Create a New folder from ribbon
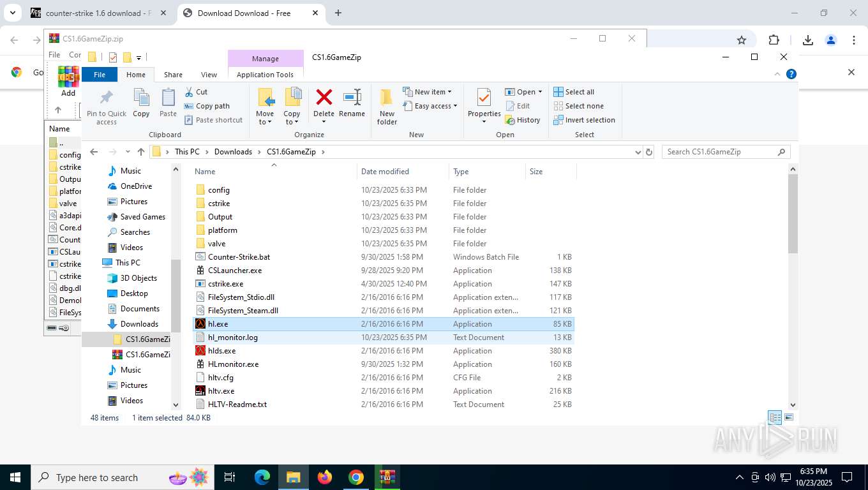This screenshot has width=868, height=490. pyautogui.click(x=387, y=106)
